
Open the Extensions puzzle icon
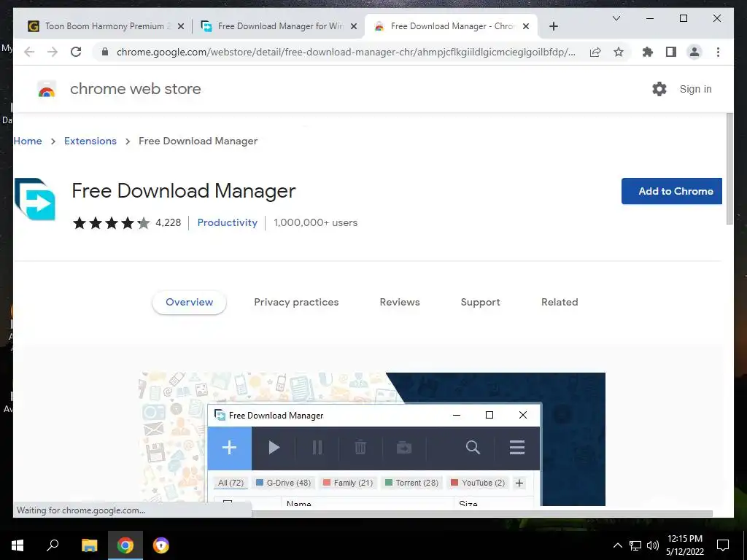(648, 52)
